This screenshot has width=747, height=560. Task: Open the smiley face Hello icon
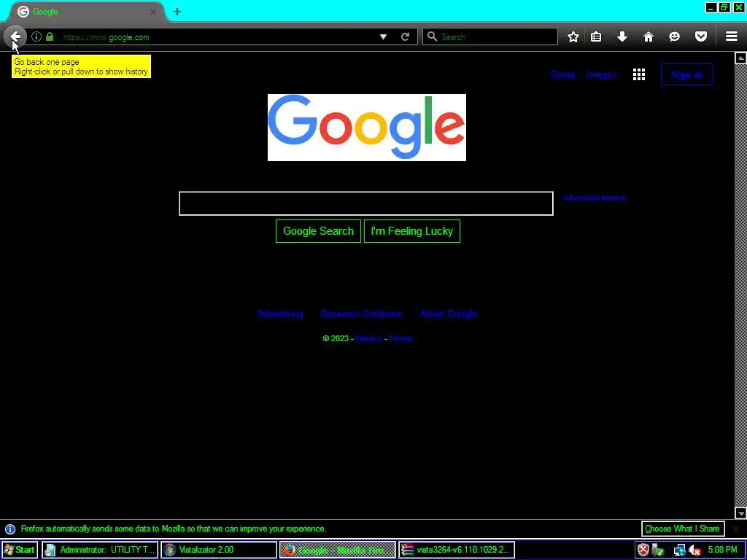pyautogui.click(x=675, y=36)
